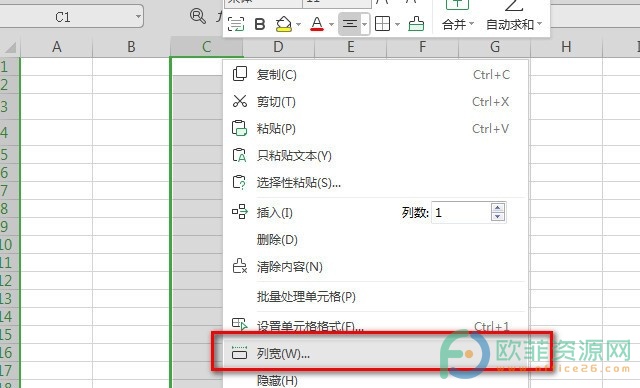Open the font color dropdown arrow
The width and height of the screenshot is (640, 388).
pos(331,24)
